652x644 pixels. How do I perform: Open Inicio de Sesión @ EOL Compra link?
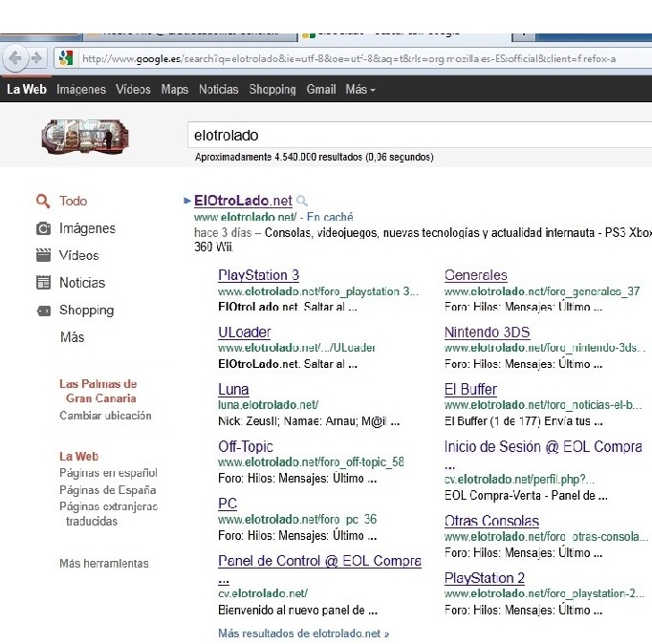click(543, 446)
